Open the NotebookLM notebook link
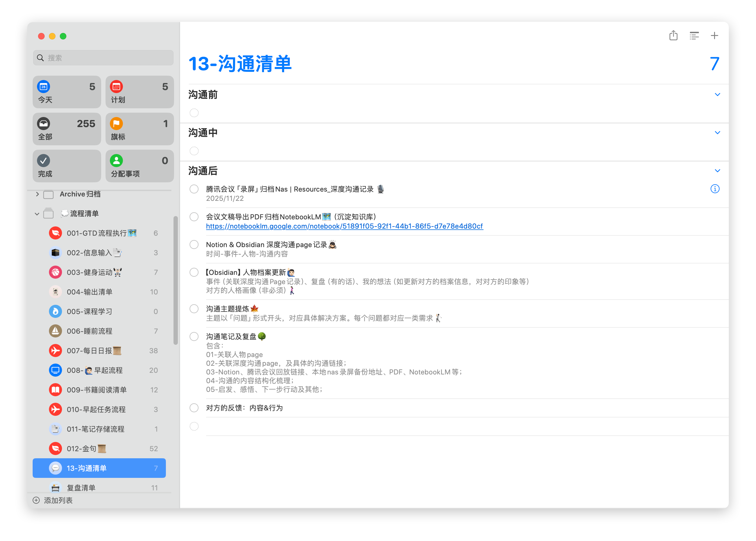This screenshot has width=756, height=541. pyautogui.click(x=344, y=226)
